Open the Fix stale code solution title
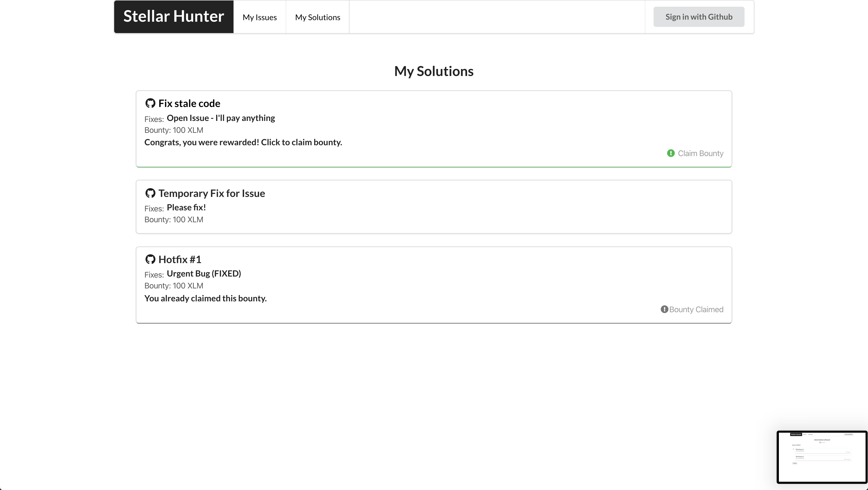 pos(189,103)
